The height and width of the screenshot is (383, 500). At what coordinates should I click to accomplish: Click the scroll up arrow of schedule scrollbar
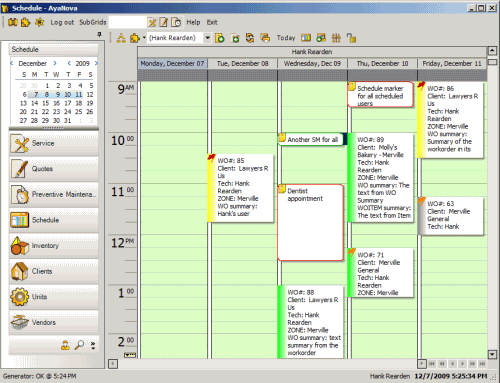[492, 51]
